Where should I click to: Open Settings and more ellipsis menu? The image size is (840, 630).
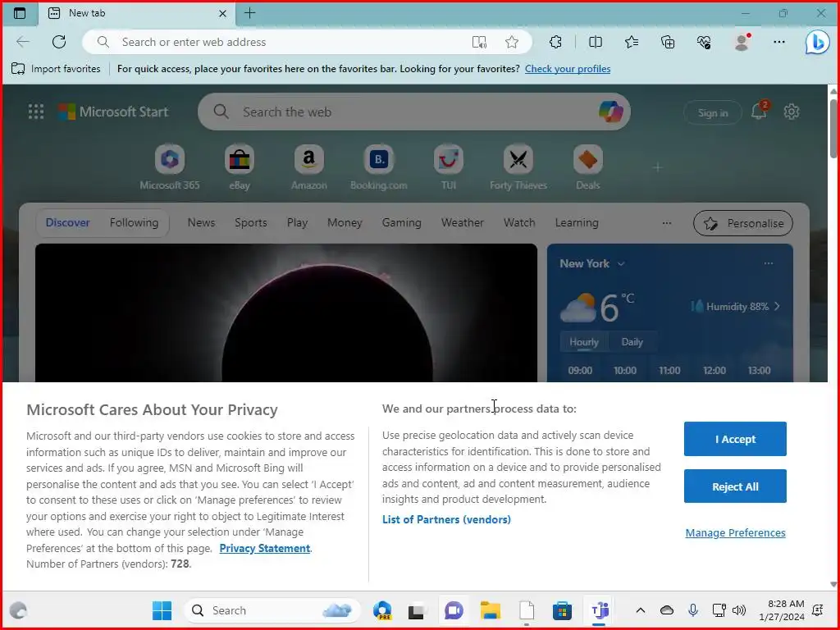779,42
